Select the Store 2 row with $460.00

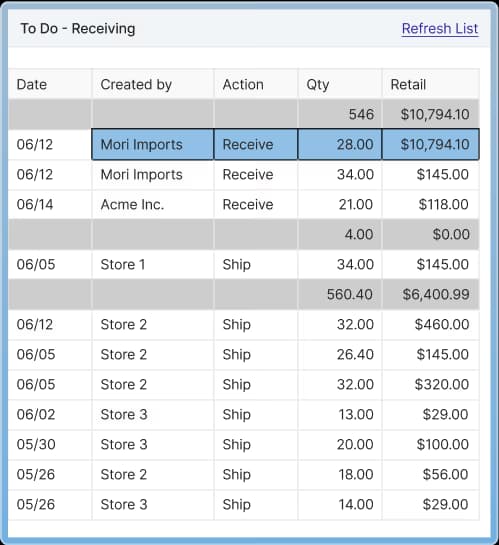pos(244,325)
